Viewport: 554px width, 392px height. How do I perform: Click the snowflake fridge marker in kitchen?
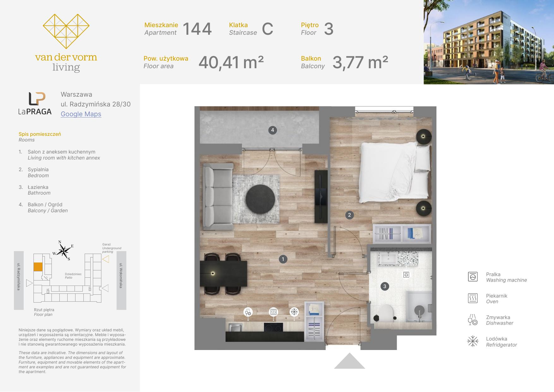coord(294,312)
